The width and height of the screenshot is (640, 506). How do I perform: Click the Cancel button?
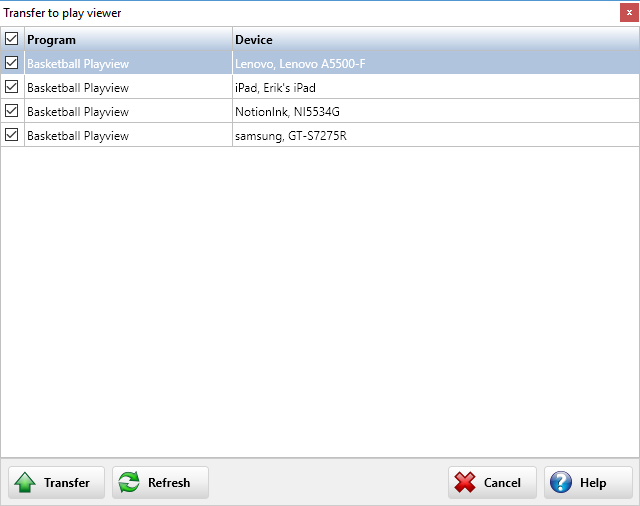click(x=492, y=482)
